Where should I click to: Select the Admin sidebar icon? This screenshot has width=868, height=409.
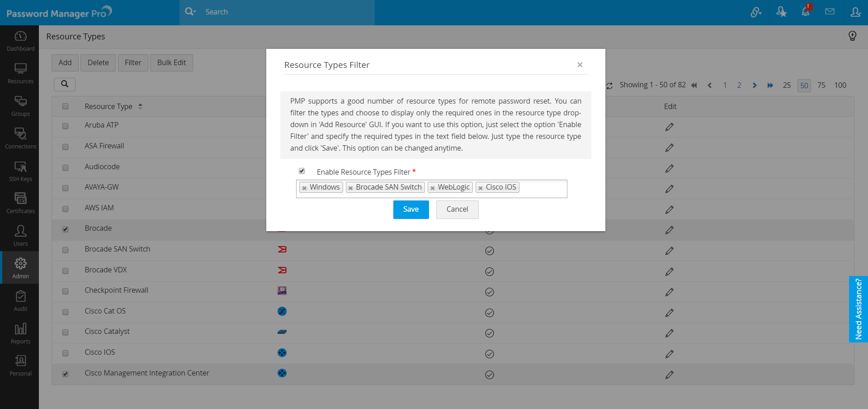coord(20,268)
